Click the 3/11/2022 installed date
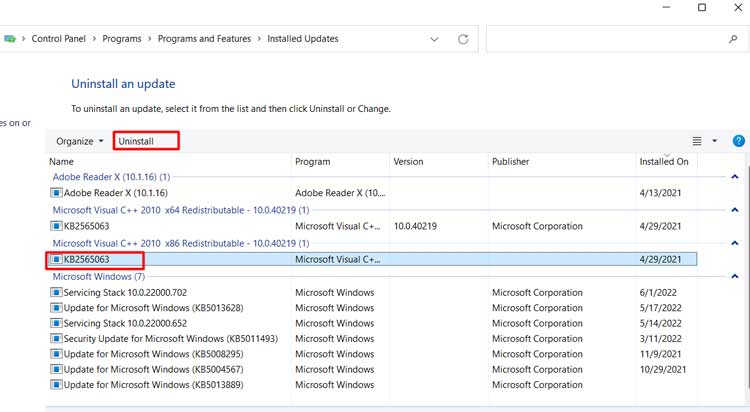Viewport: 750px width, 412px height. [x=660, y=338]
